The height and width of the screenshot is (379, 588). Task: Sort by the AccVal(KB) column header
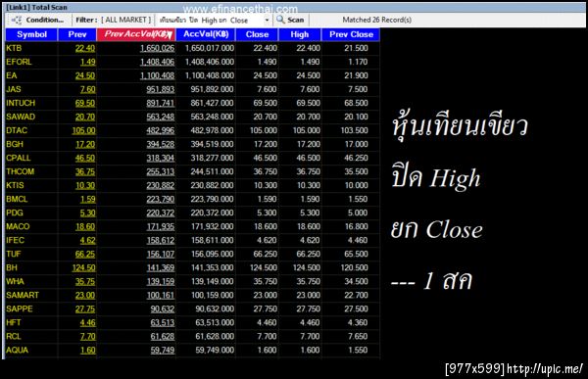click(x=206, y=34)
